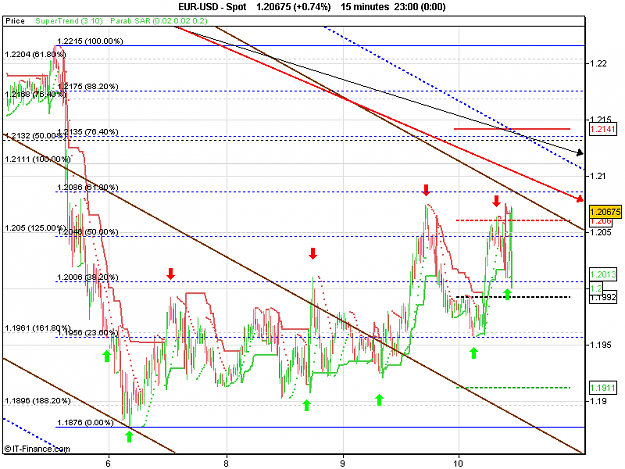
Task: Click black arrowhead ending the thin black trendline
Action: click(580, 153)
